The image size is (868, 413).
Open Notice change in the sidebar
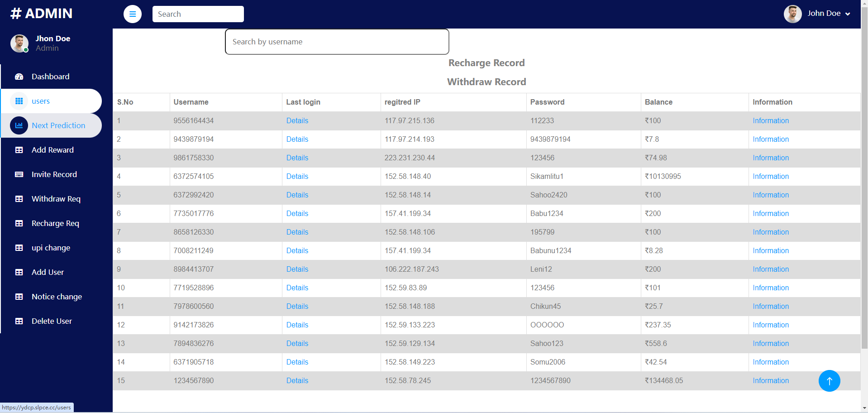pyautogui.click(x=51, y=297)
